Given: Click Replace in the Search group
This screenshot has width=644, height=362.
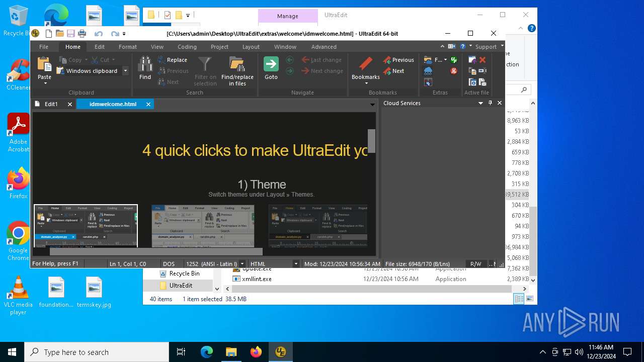Looking at the screenshot, I should (x=173, y=60).
